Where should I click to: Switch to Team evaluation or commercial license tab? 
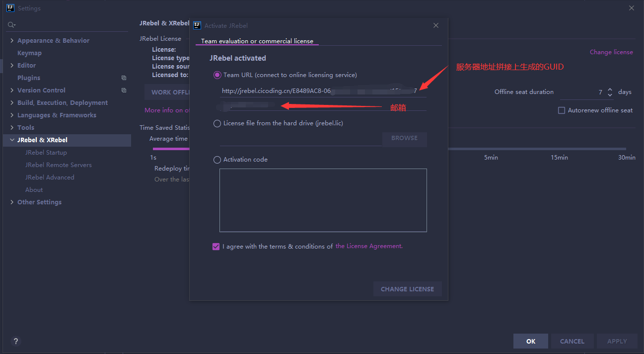point(257,41)
